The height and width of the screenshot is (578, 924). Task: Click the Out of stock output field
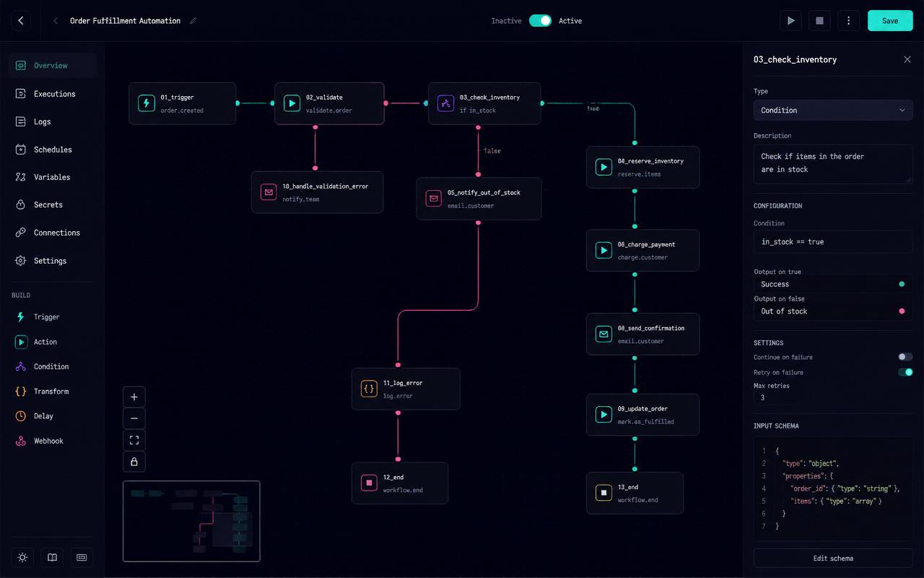point(833,311)
